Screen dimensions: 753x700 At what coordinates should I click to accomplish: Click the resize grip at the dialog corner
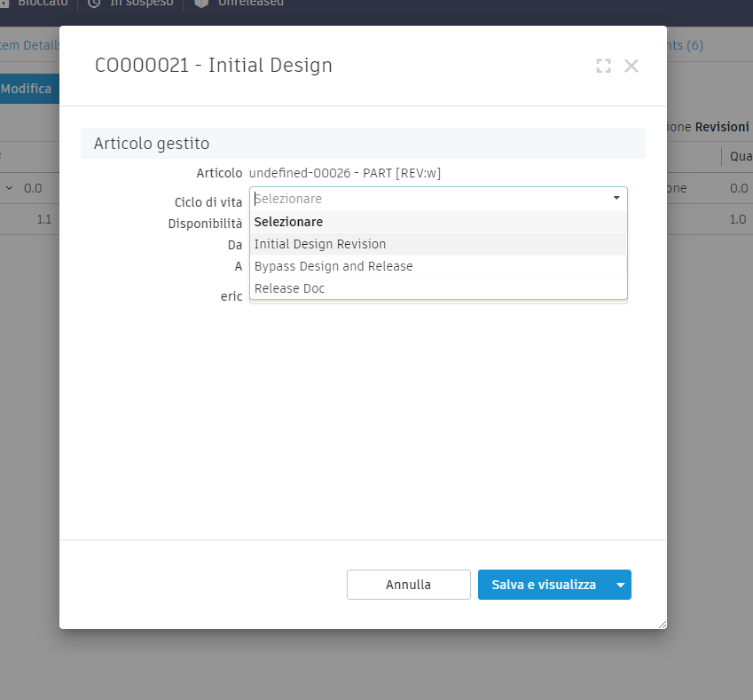(x=661, y=624)
